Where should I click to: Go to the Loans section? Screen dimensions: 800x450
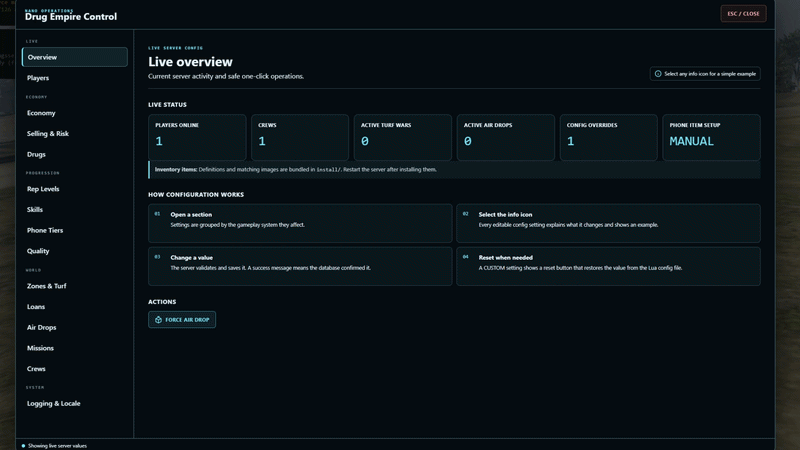tap(74, 306)
